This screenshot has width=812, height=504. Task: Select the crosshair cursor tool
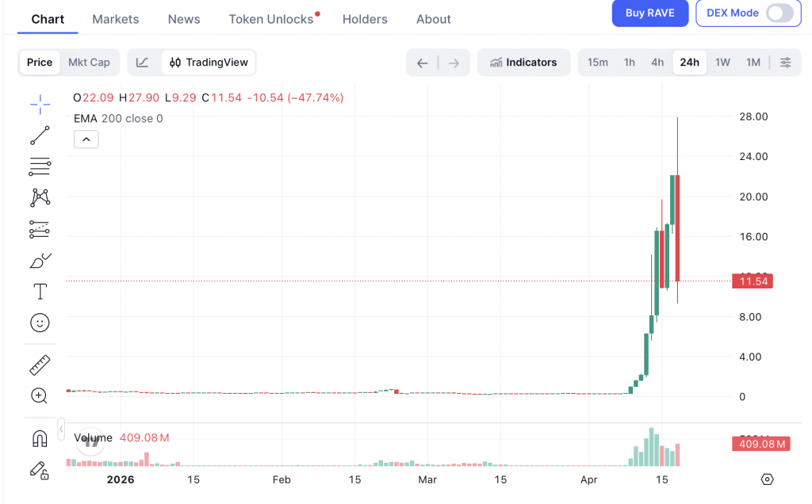click(x=40, y=104)
